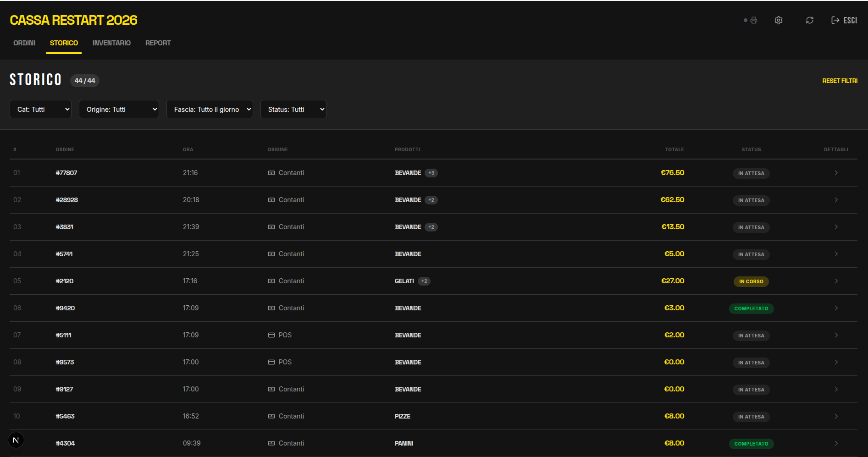Open the ORDINI tab
This screenshot has width=868, height=457.
pyautogui.click(x=24, y=43)
